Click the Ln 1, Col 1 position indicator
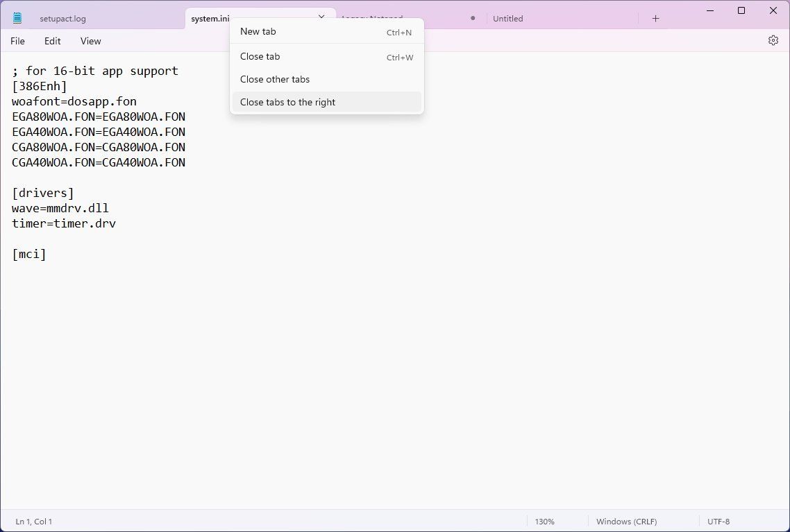 (33, 521)
